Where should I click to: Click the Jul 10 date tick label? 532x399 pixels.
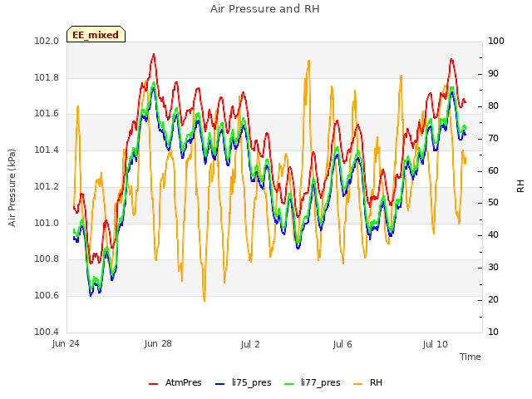click(435, 344)
